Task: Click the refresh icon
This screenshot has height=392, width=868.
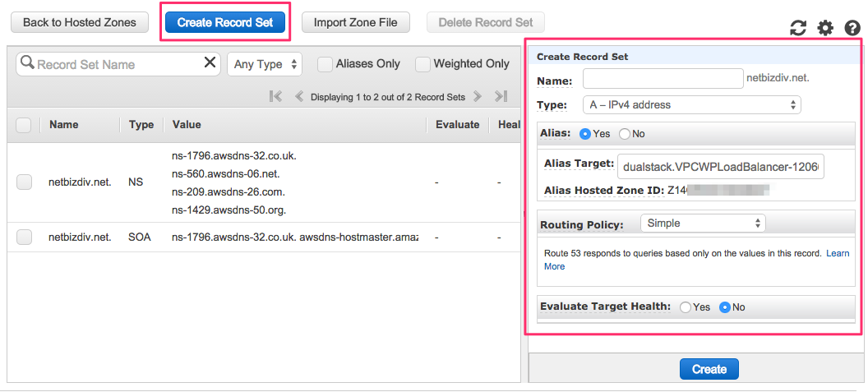Action: [x=798, y=29]
